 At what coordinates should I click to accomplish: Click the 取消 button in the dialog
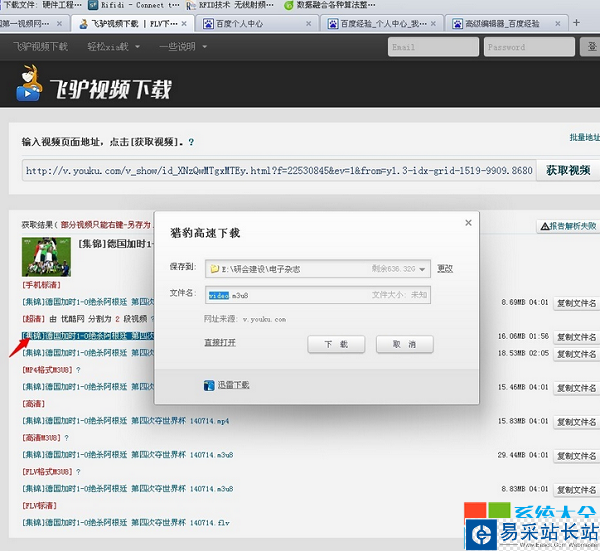404,344
